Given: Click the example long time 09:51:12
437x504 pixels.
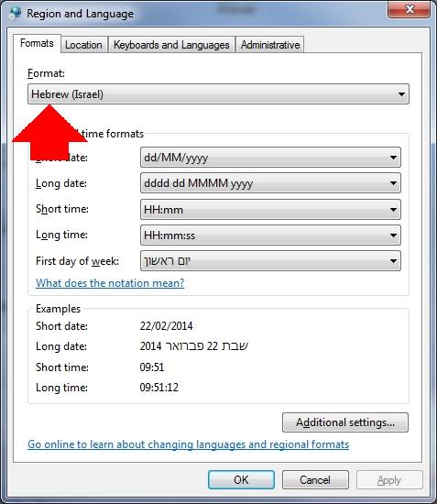Looking at the screenshot, I should pos(159,388).
